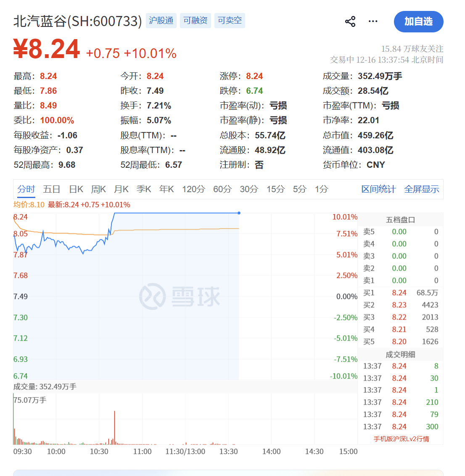Switch to the 日K chart tab
Viewport: 465px width, 476px height.
click(76, 189)
